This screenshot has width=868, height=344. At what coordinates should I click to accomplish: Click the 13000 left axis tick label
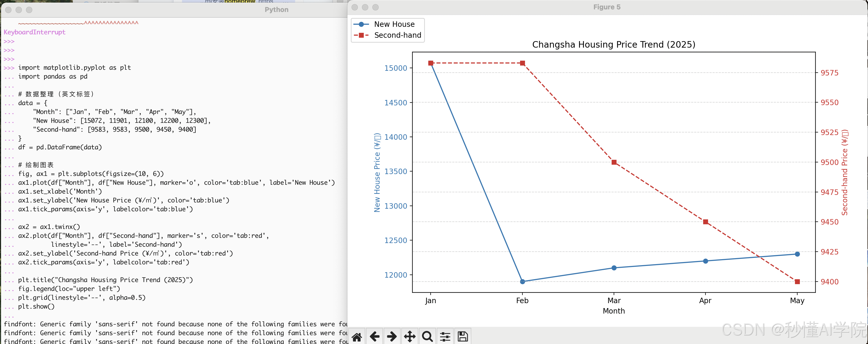click(x=396, y=206)
